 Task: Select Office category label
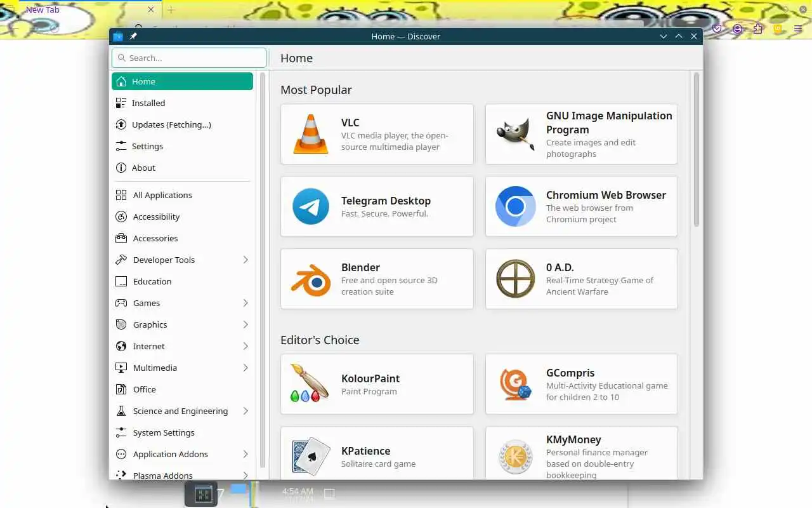tap(145, 389)
